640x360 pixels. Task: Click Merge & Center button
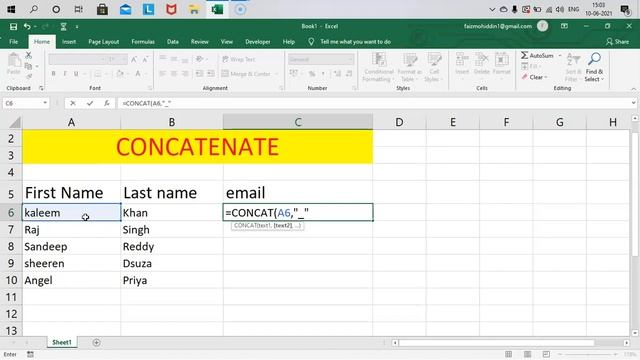point(246,74)
